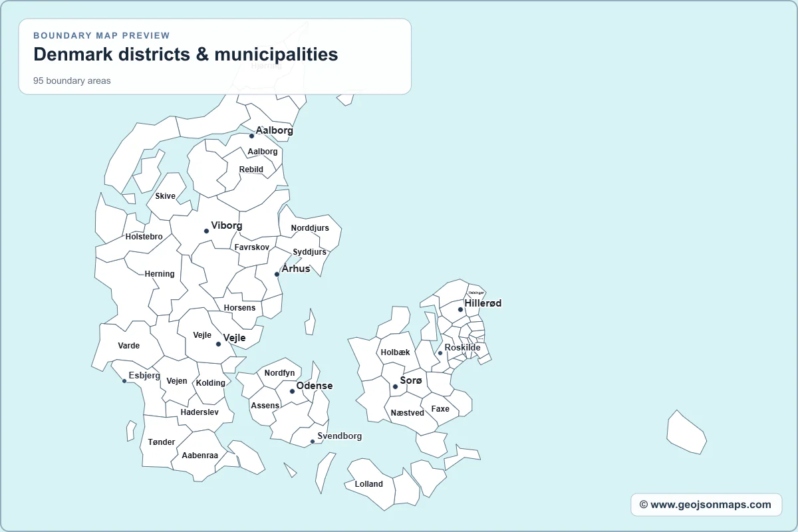Select the Faxe municipality label
The image size is (798, 532).
440,409
